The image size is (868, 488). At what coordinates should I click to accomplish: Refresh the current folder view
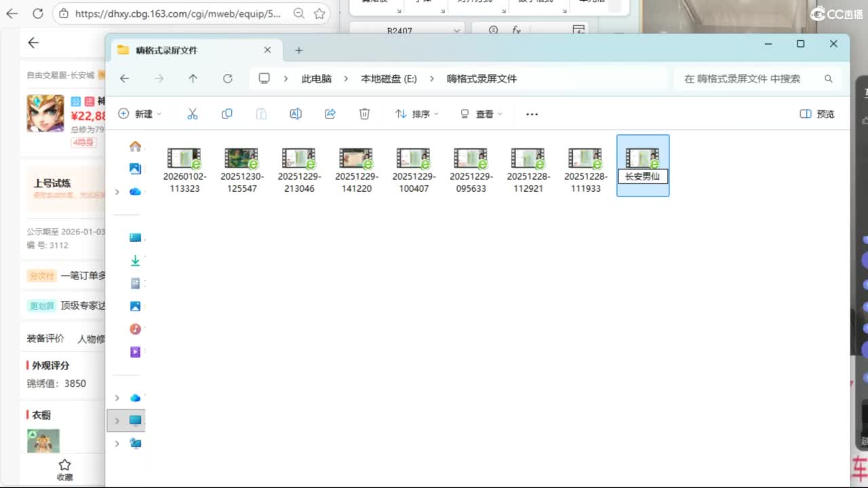[x=228, y=79]
